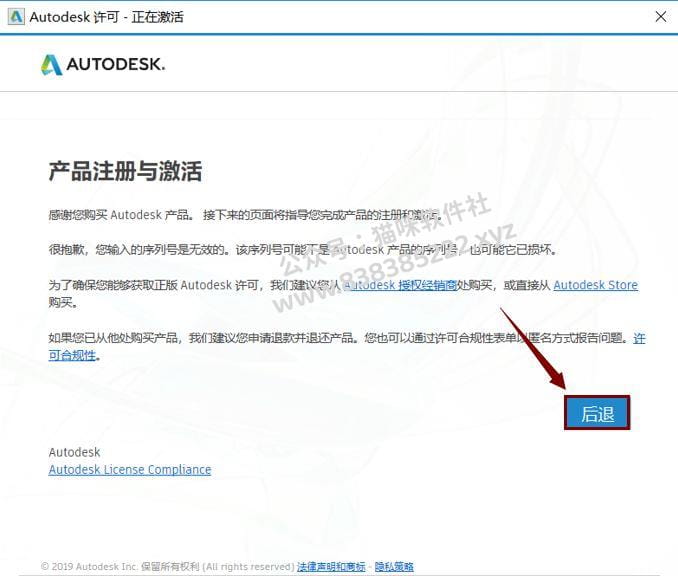Click the paragraph starting 很抱歉

[x=303, y=250]
